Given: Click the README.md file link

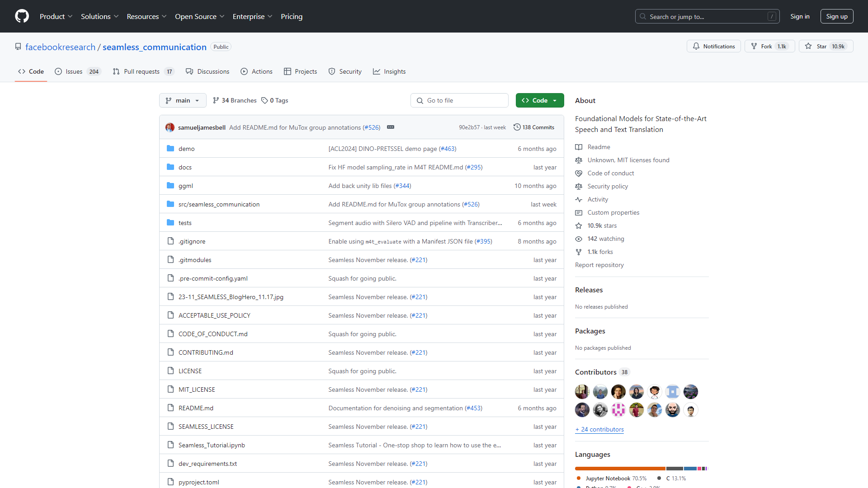Looking at the screenshot, I should point(196,408).
